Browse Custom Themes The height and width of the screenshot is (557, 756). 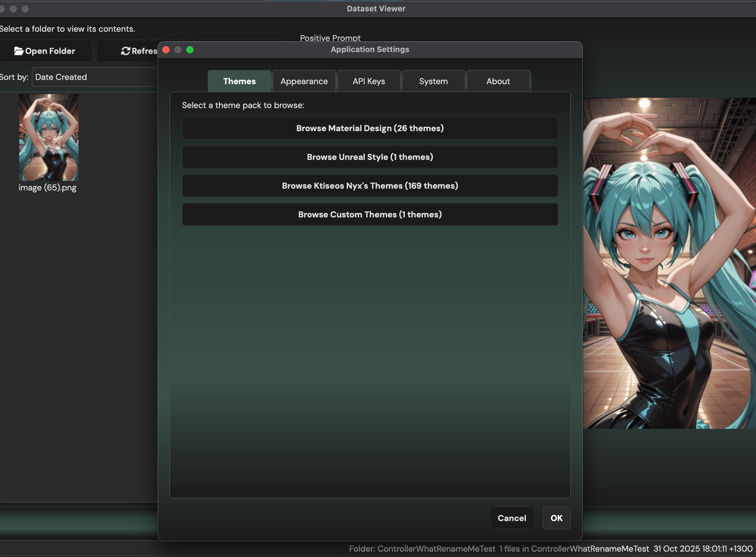[369, 214]
